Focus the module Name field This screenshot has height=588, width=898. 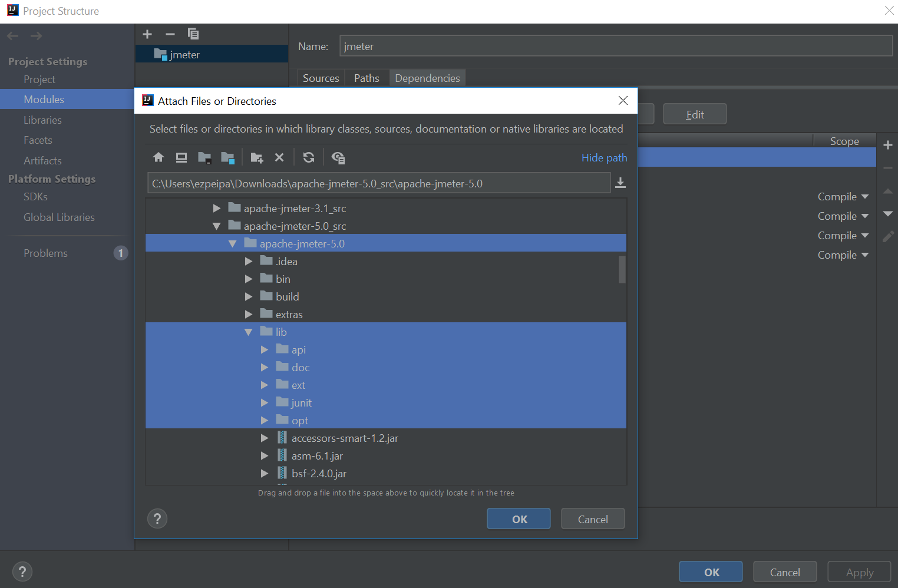[616, 46]
